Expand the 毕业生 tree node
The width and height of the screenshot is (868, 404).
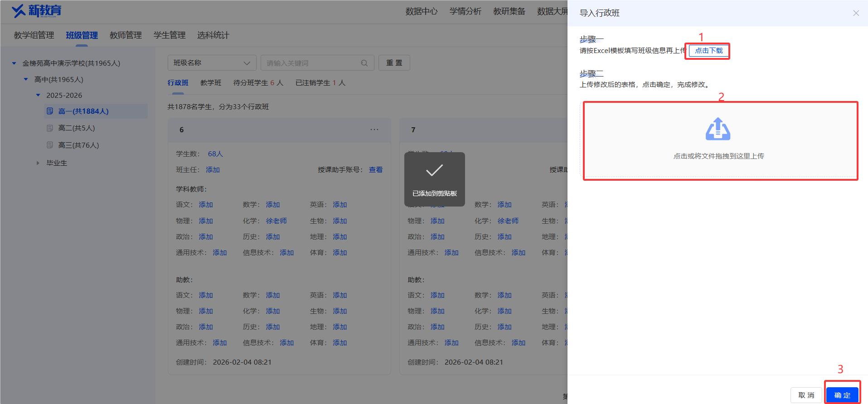click(38, 163)
